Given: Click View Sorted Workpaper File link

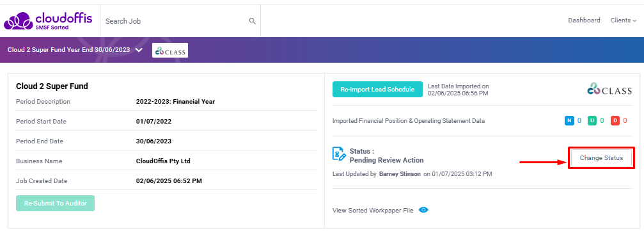Looking at the screenshot, I should (373, 211).
